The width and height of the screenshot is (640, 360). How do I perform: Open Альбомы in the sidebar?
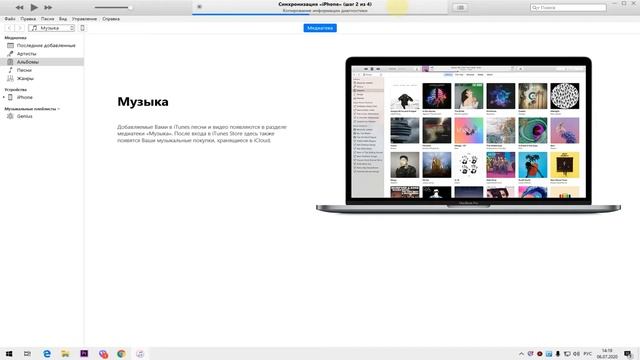tap(42, 62)
